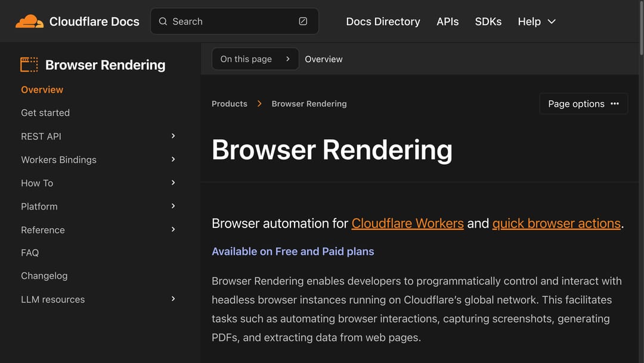Open SDKs in top navigation
The width and height of the screenshot is (644, 363).
pos(488,21)
